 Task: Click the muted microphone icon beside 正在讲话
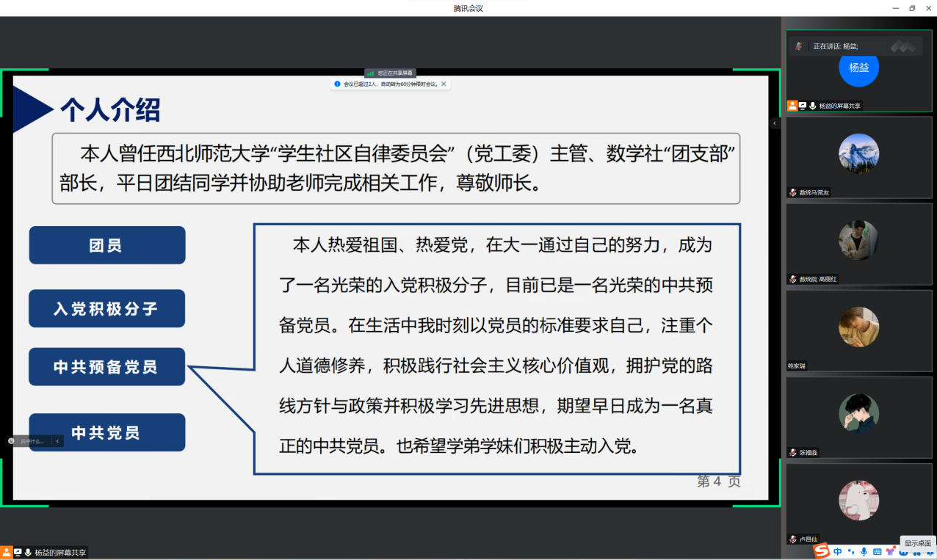798,46
